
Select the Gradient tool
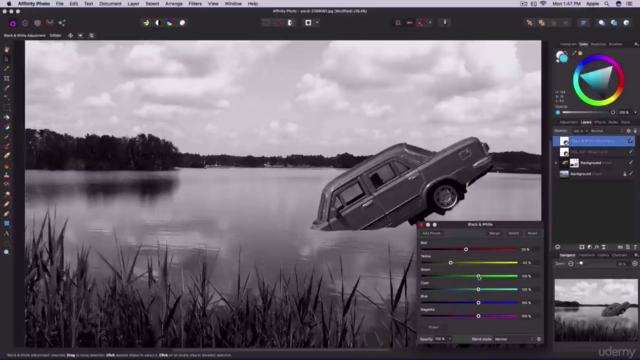[x=7, y=127]
